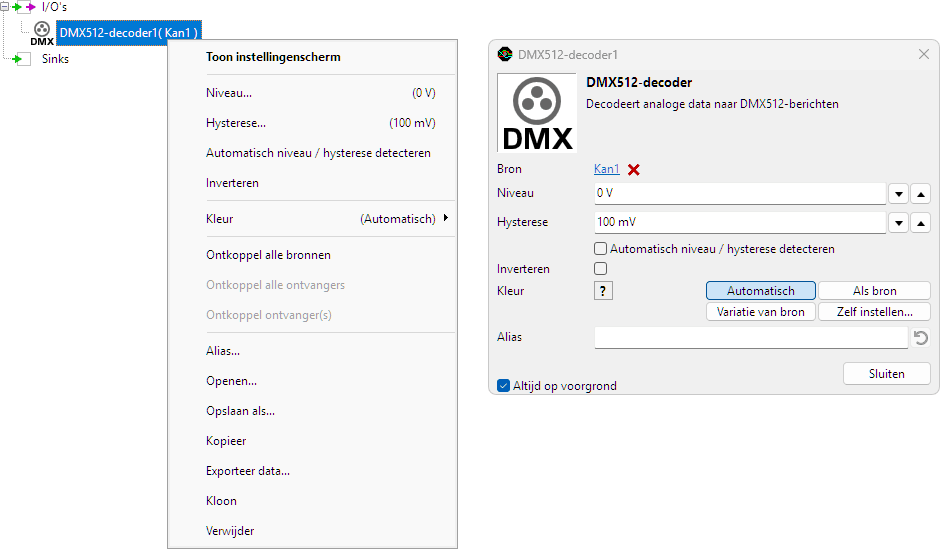
Task: Select Opslaan als... menu entry
Action: click(x=312, y=411)
